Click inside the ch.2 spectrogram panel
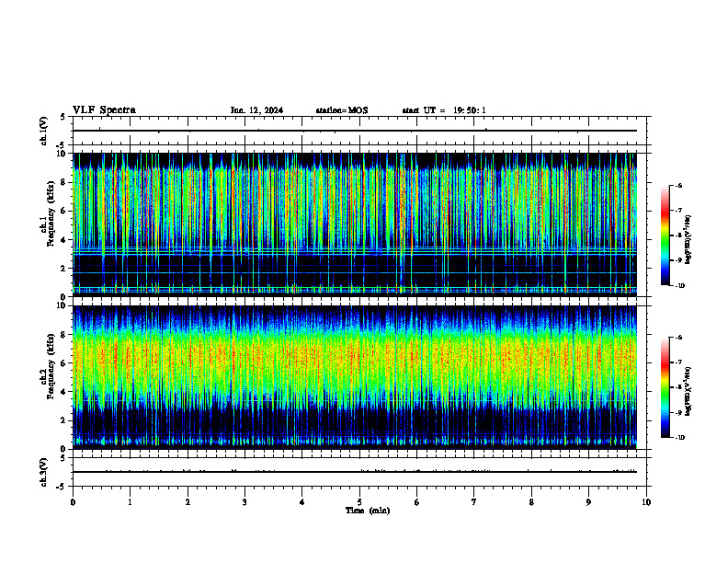 (355, 377)
